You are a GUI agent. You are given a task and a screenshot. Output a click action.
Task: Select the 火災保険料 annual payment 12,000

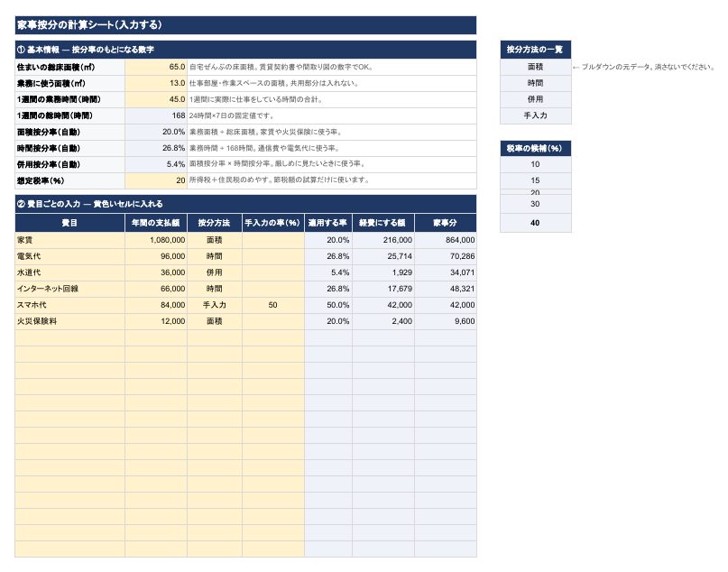click(156, 321)
